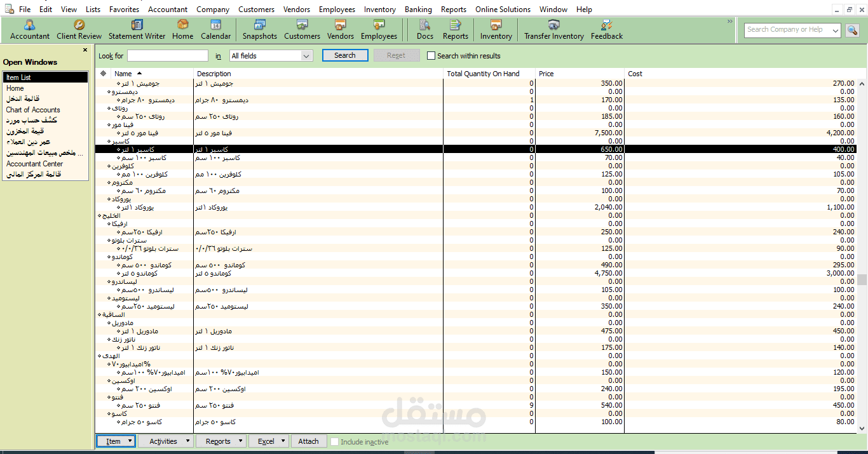Image resolution: width=868 pixels, height=454 pixels.
Task: Select Item List in Open Windows
Action: pos(45,77)
